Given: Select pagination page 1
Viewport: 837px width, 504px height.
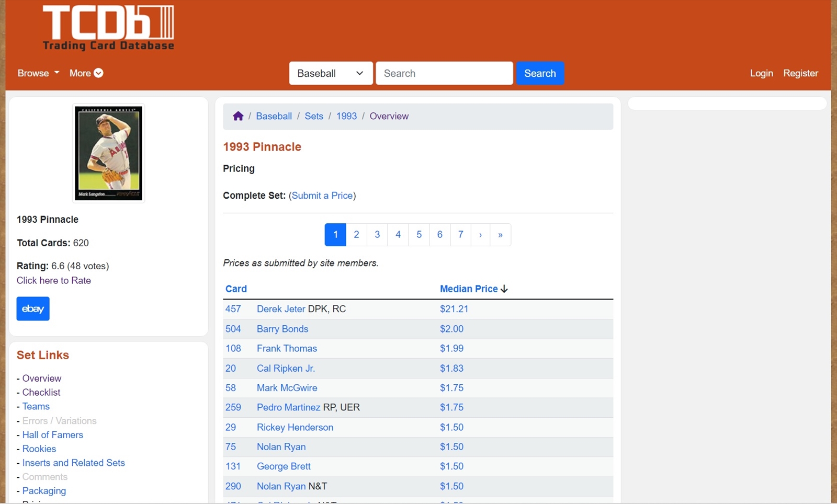Looking at the screenshot, I should click(335, 235).
